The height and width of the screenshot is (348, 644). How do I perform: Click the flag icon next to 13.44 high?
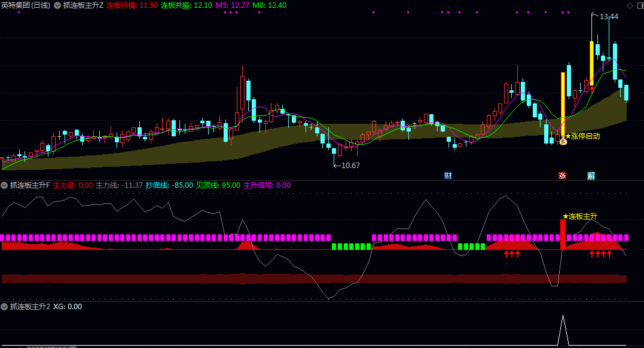point(593,15)
